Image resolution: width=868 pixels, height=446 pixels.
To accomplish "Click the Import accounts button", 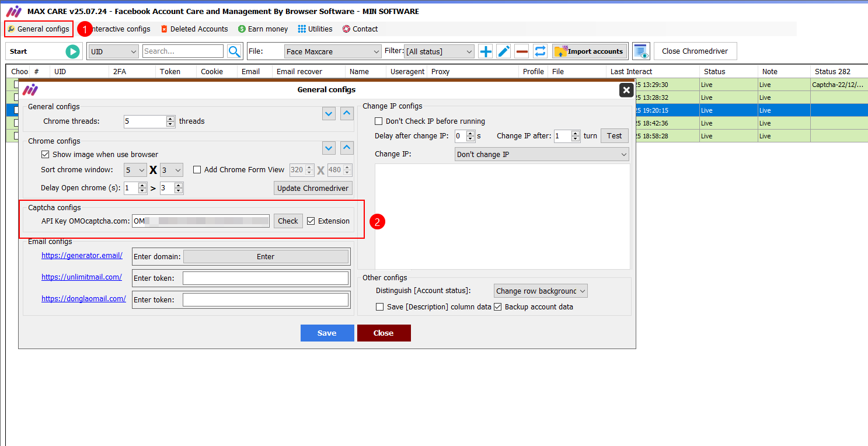I will [590, 51].
